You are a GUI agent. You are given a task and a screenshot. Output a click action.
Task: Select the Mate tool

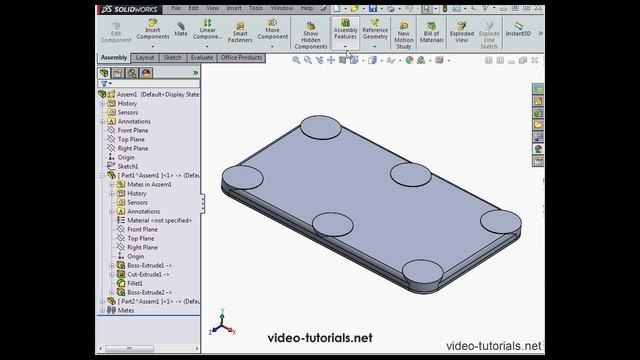tap(181, 29)
